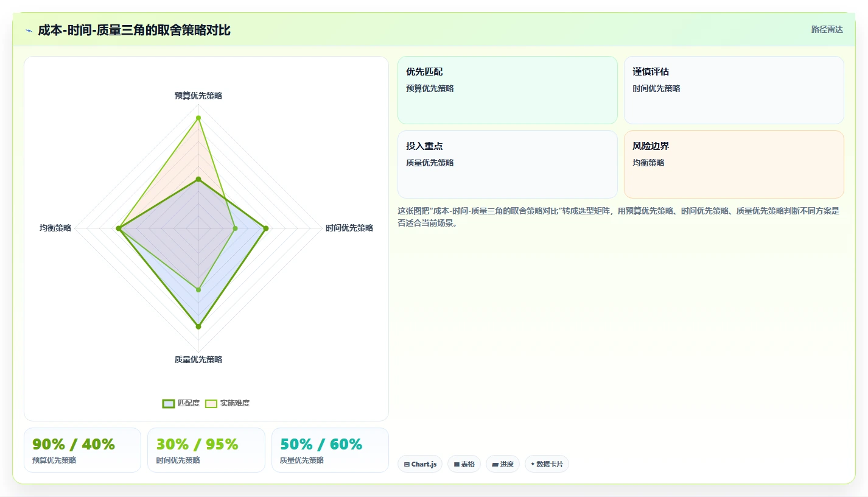Click the header icon beside the chart title
Image resolution: width=868 pixels, height=497 pixels.
tap(29, 30)
